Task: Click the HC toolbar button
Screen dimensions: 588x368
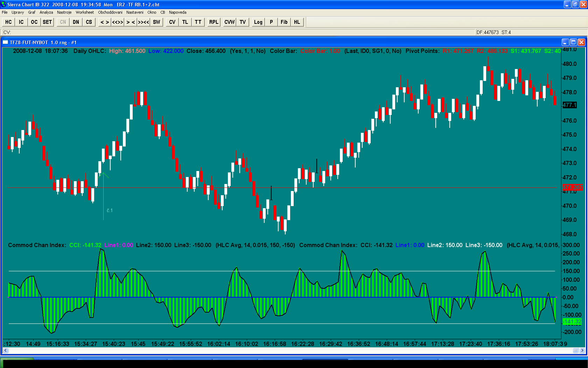Action: coord(8,22)
